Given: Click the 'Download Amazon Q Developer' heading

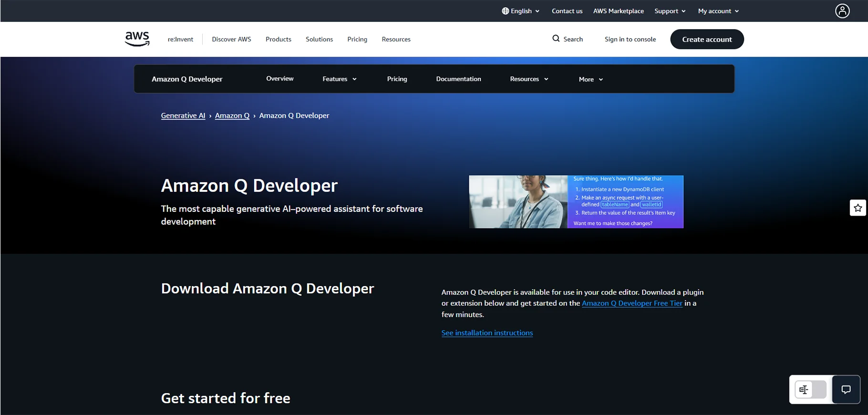Looking at the screenshot, I should [268, 289].
